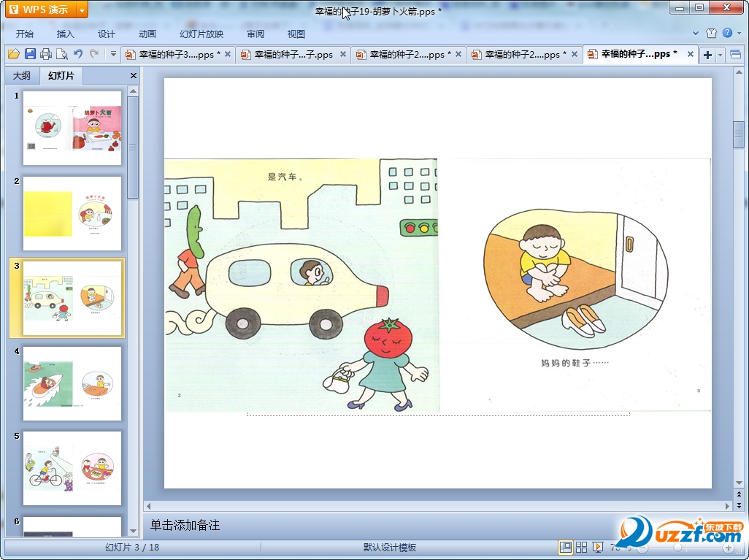
Task: Click the zoom slider handle
Action: [x=677, y=548]
